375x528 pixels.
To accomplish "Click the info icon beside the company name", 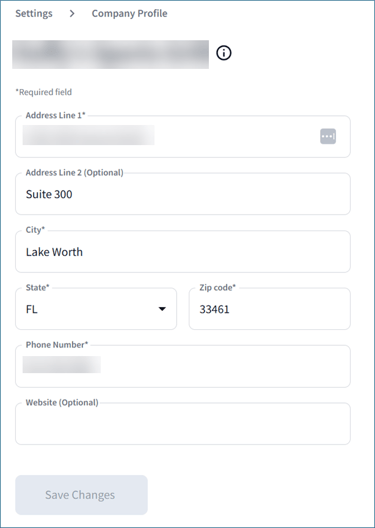I will [224, 53].
